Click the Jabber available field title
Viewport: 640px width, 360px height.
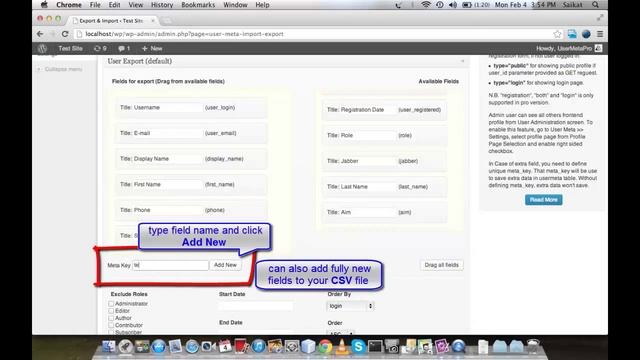click(367, 161)
